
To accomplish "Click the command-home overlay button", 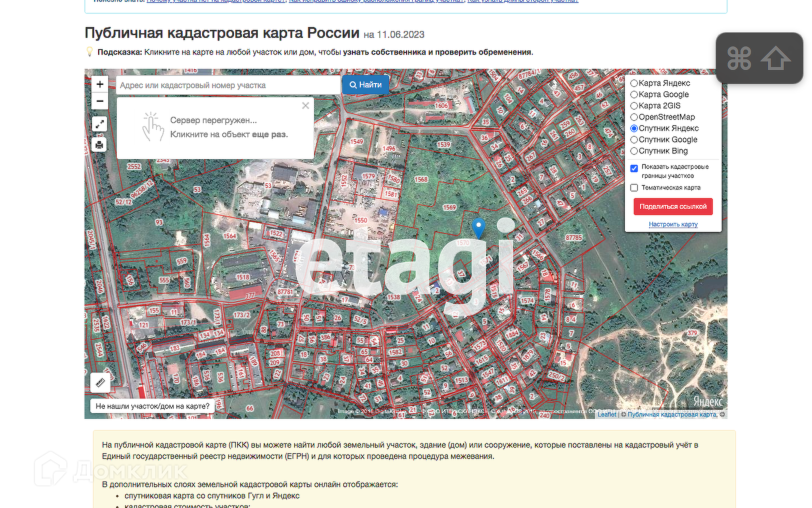I will coord(759,58).
